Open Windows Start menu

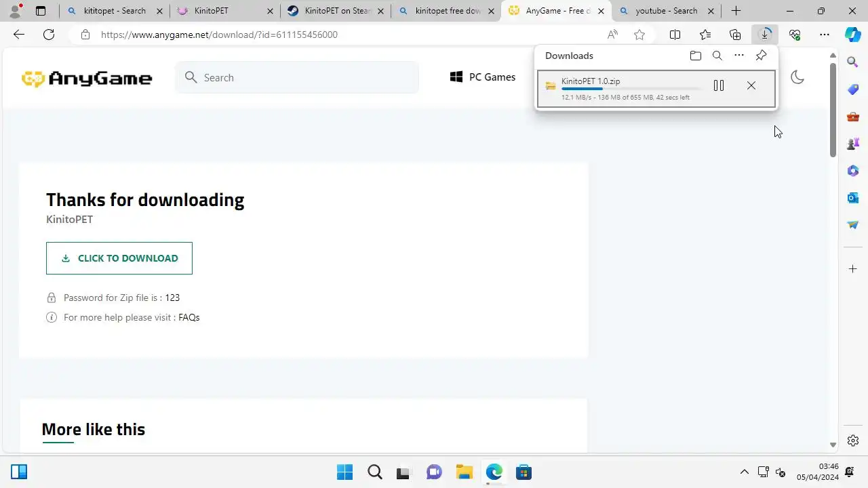coord(344,472)
